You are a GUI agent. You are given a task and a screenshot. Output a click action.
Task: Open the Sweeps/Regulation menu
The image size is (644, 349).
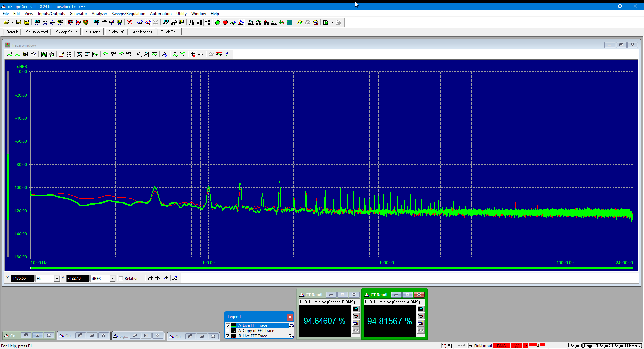pos(128,14)
